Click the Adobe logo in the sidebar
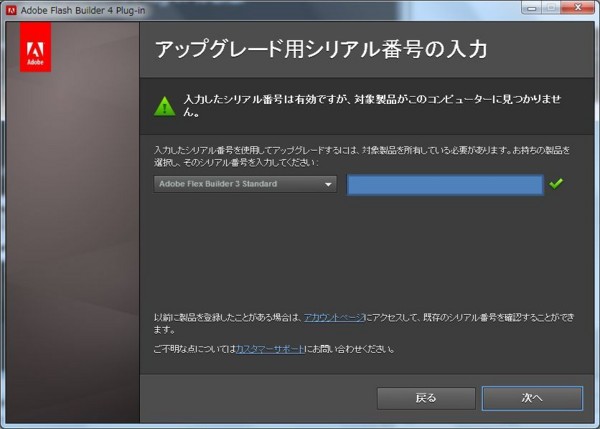 pyautogui.click(x=35, y=47)
